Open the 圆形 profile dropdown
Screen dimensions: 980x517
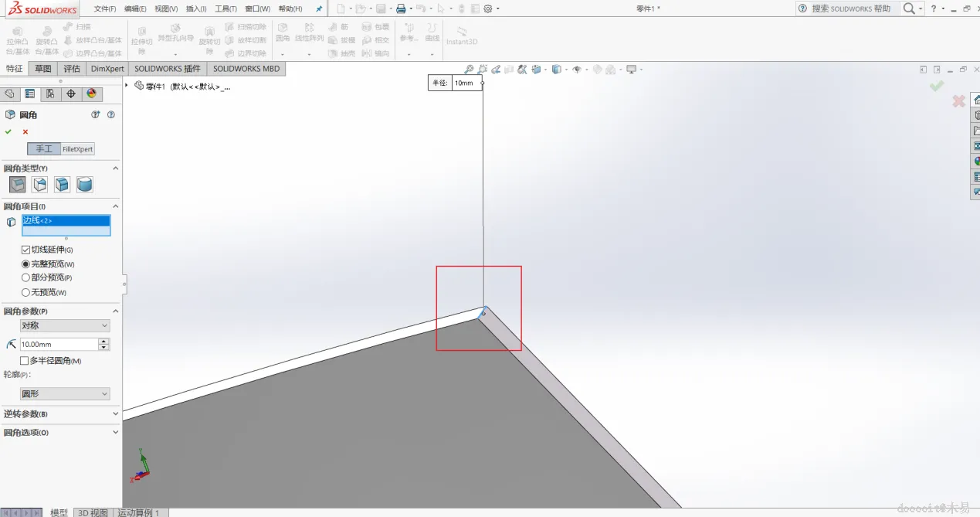pos(65,394)
